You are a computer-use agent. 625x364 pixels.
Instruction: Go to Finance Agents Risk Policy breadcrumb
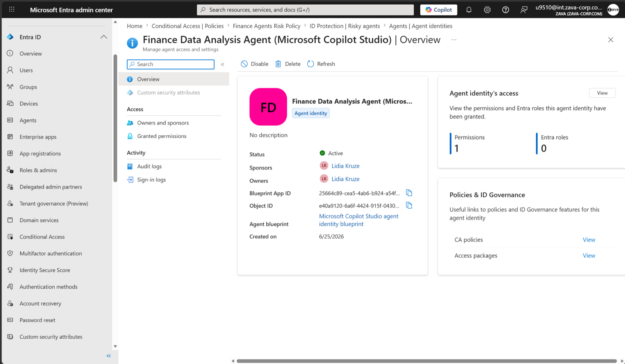266,26
